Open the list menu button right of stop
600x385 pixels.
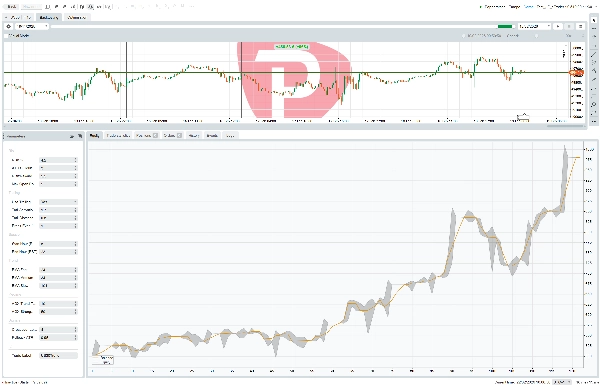coord(580,26)
